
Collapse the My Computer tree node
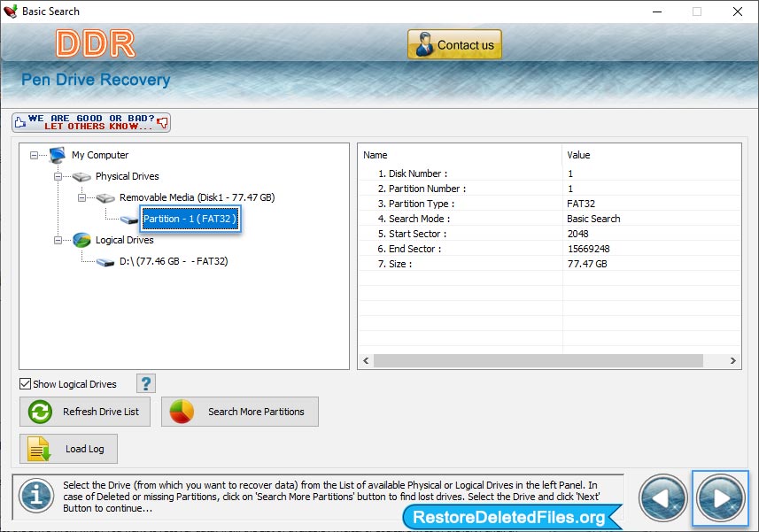[x=34, y=155]
